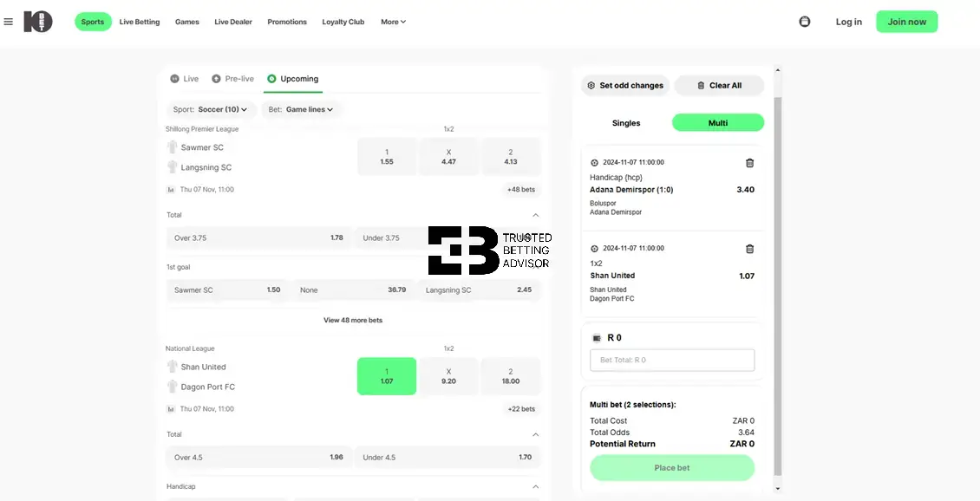The width and height of the screenshot is (980, 501).
Task: Remove the Shan United selection from betslip
Action: [749, 249]
